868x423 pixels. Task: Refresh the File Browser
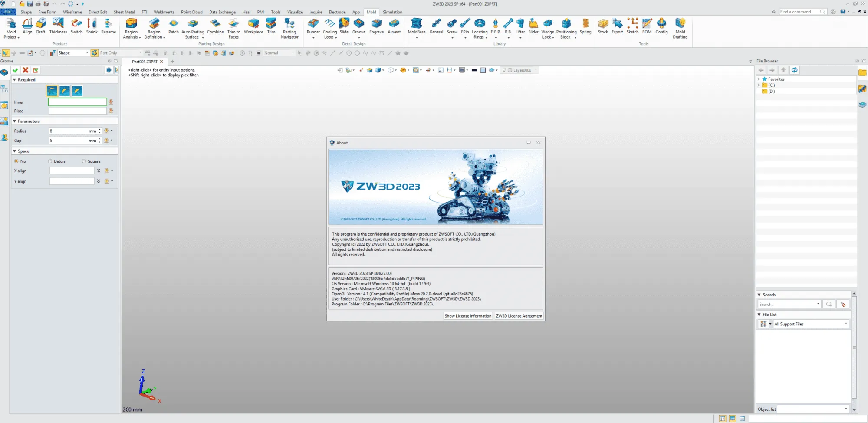click(794, 70)
